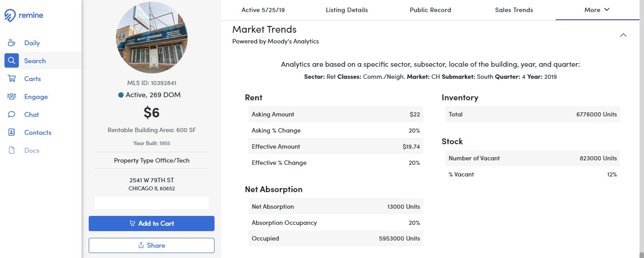Viewport: 644px width, 258px height.
Task: Click the property photo thumbnail
Action: click(152, 37)
